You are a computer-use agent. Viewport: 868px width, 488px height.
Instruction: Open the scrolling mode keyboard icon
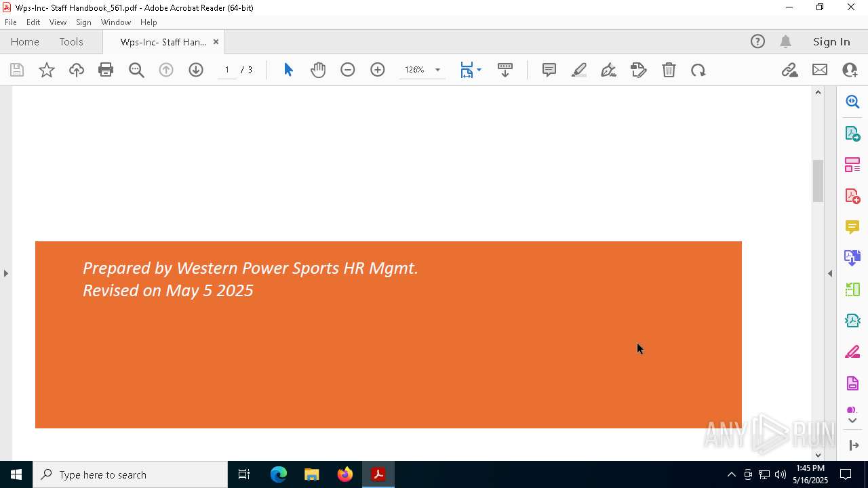point(505,70)
